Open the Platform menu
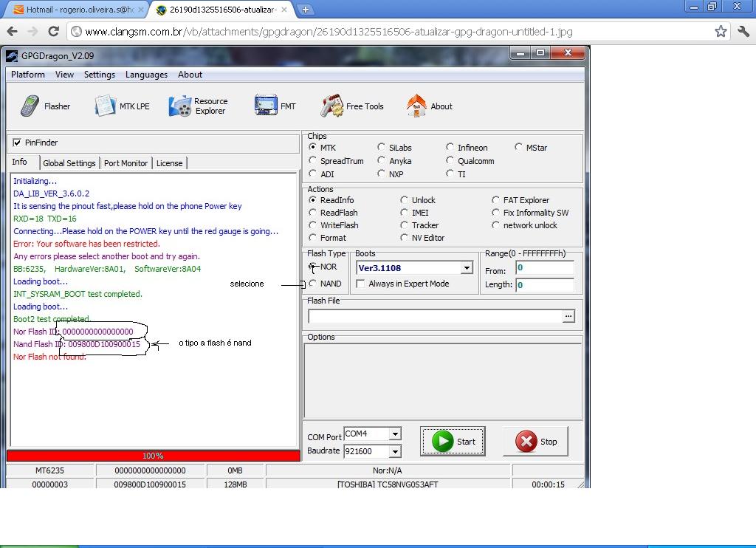Image resolution: width=756 pixels, height=548 pixels. coord(28,75)
